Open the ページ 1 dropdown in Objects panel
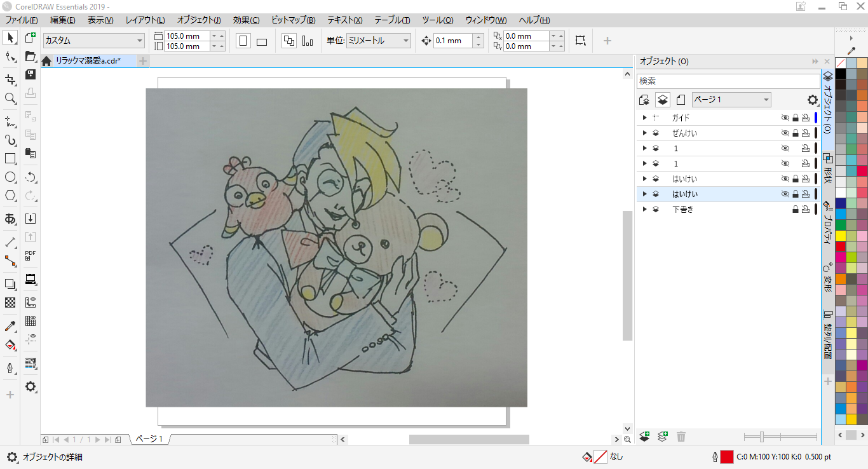Screen dimensions: 868x469 (731, 100)
